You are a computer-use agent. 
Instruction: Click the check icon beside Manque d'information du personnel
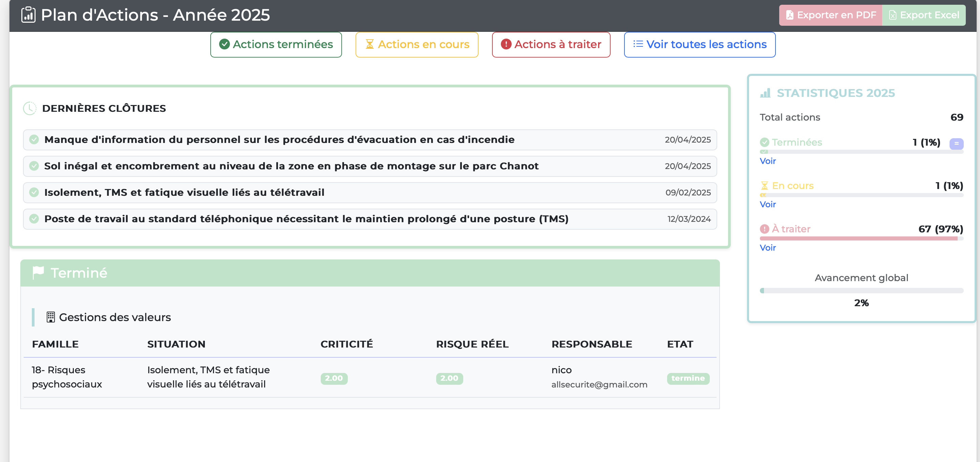(x=34, y=140)
